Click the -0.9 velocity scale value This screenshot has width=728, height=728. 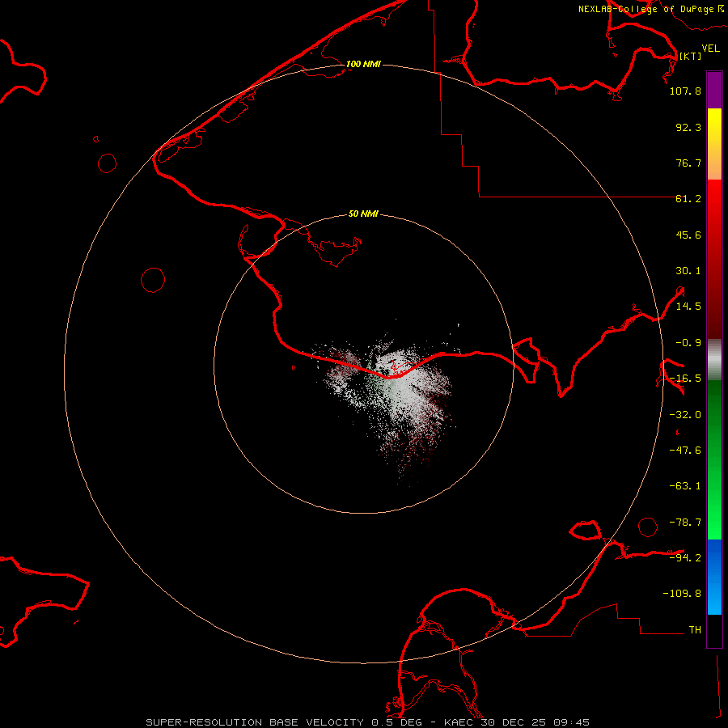point(688,343)
